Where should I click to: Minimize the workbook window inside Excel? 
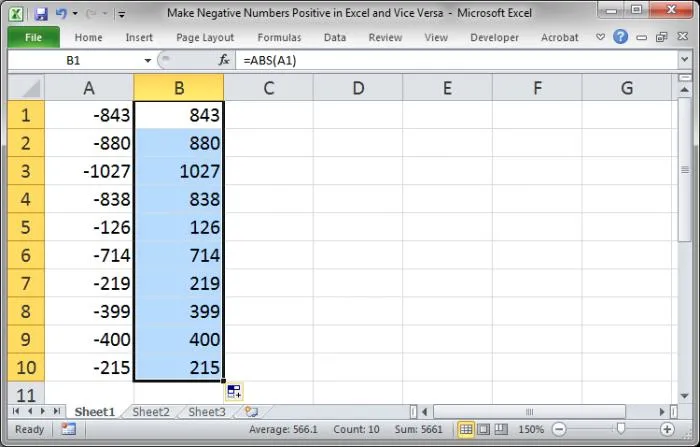(642, 38)
